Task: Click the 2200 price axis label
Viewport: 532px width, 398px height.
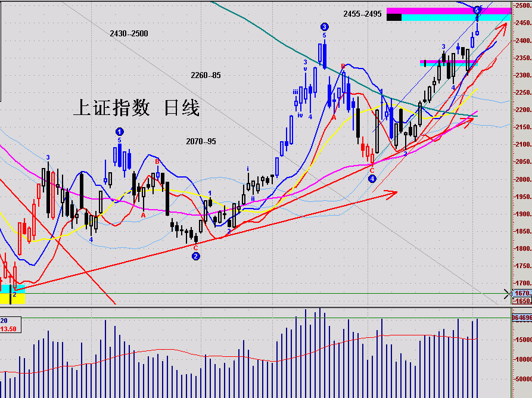Action: tap(524, 110)
